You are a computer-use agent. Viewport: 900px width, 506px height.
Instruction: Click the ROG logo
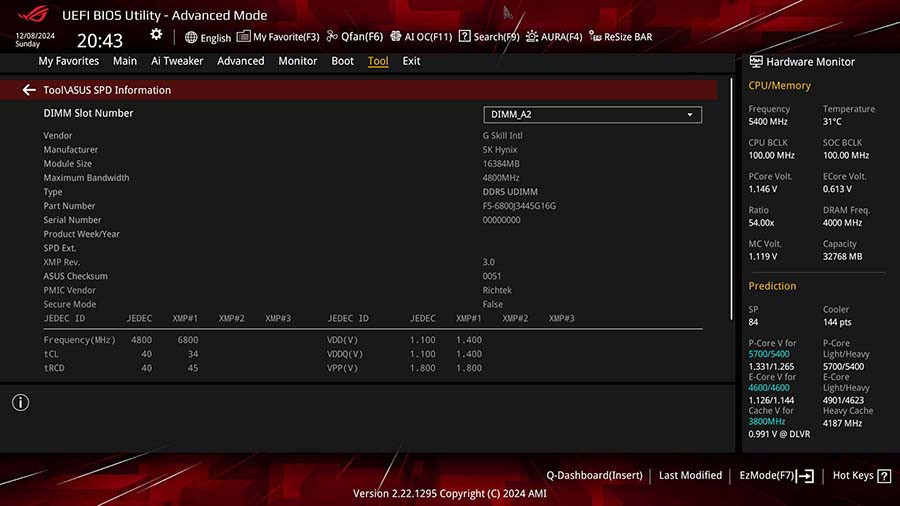point(33,13)
